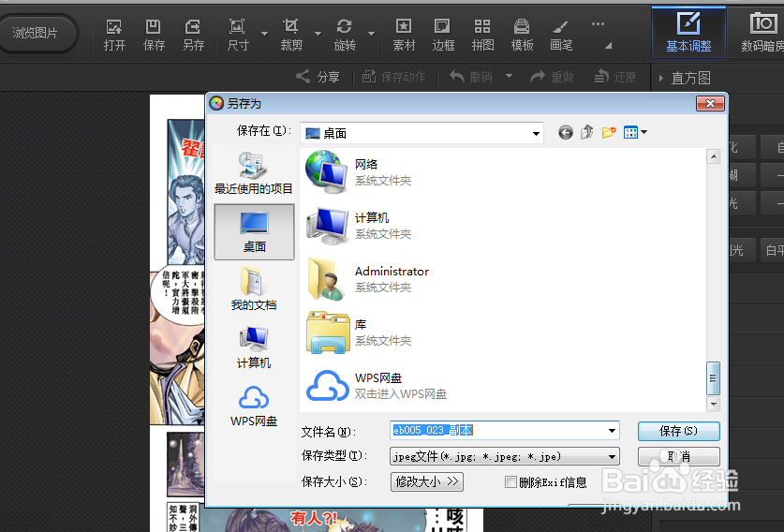Select the 网络 system folder item
The height and width of the screenshot is (532, 784).
click(x=359, y=171)
